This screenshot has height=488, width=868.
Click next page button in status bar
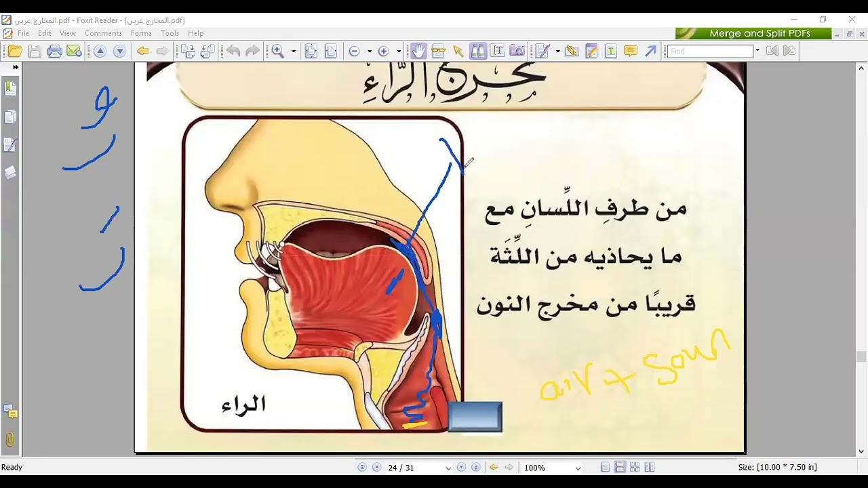[x=462, y=468]
